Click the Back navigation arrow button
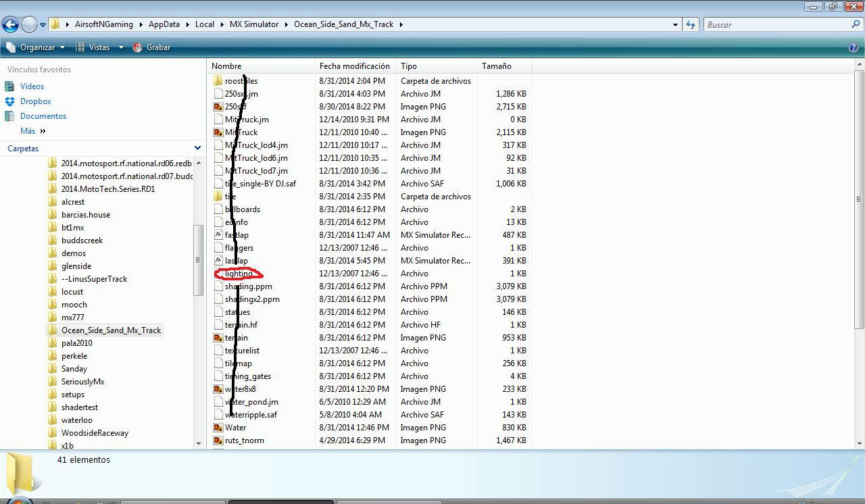The height and width of the screenshot is (504, 865). coord(10,25)
